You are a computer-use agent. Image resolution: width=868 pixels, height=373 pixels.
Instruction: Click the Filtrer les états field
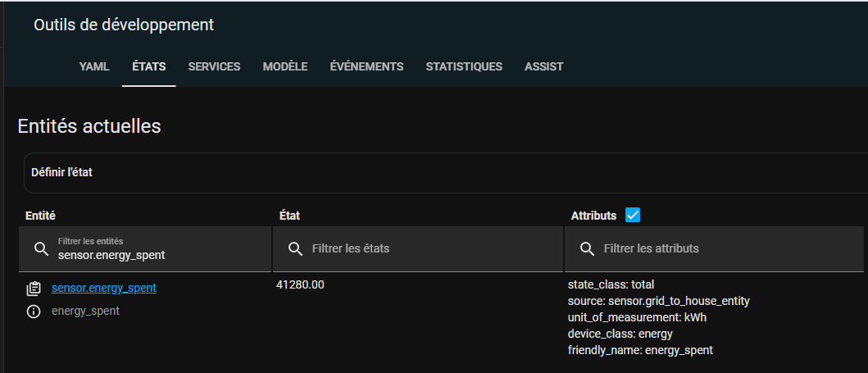tap(418, 249)
